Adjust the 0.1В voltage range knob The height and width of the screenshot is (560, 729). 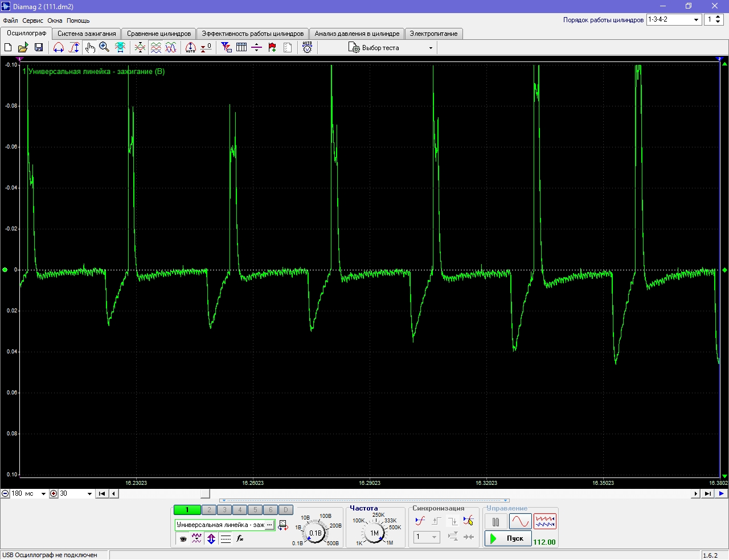(x=316, y=533)
